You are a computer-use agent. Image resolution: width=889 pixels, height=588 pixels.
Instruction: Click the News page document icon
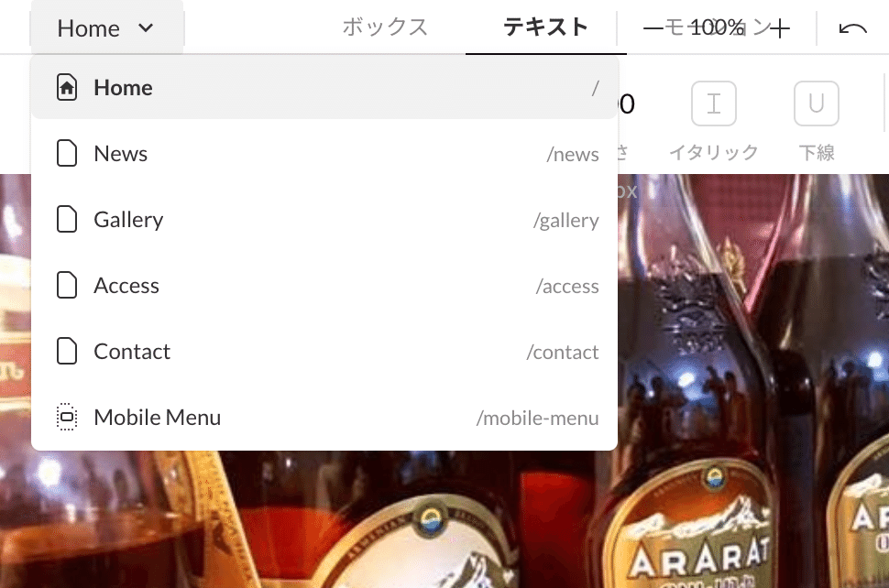click(66, 154)
